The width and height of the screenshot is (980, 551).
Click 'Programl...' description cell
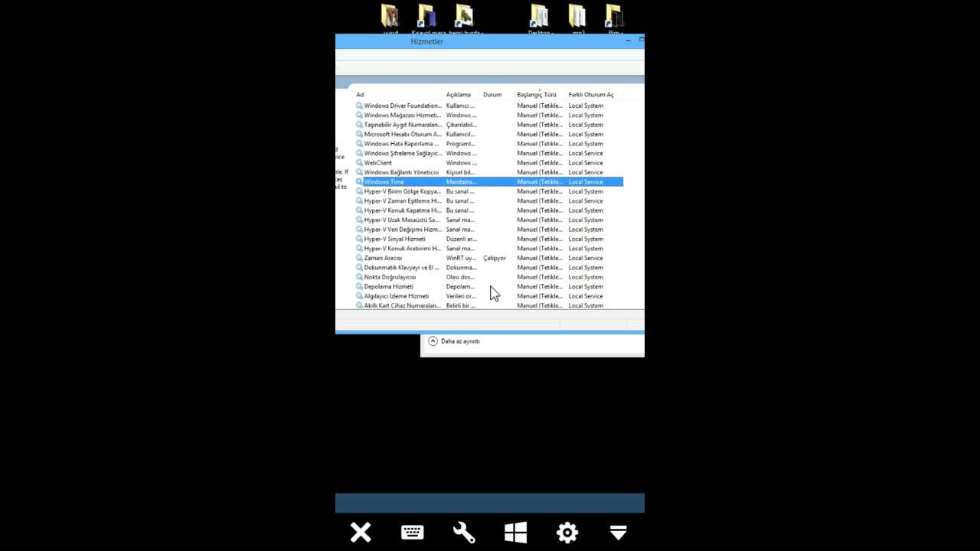click(460, 143)
